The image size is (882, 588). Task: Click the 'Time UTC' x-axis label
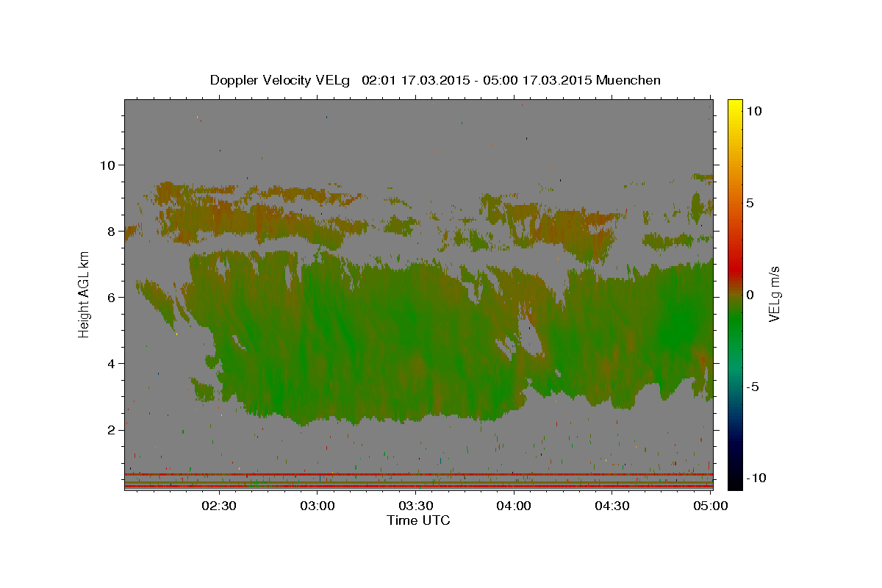pyautogui.click(x=418, y=520)
